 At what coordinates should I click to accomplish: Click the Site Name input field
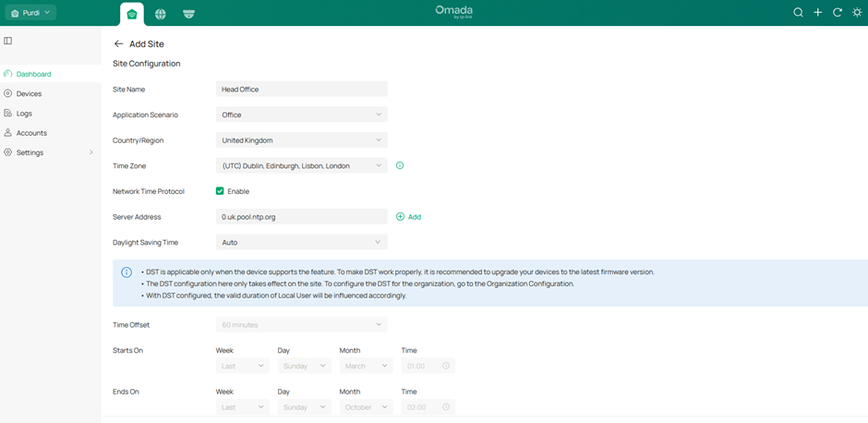pos(301,90)
